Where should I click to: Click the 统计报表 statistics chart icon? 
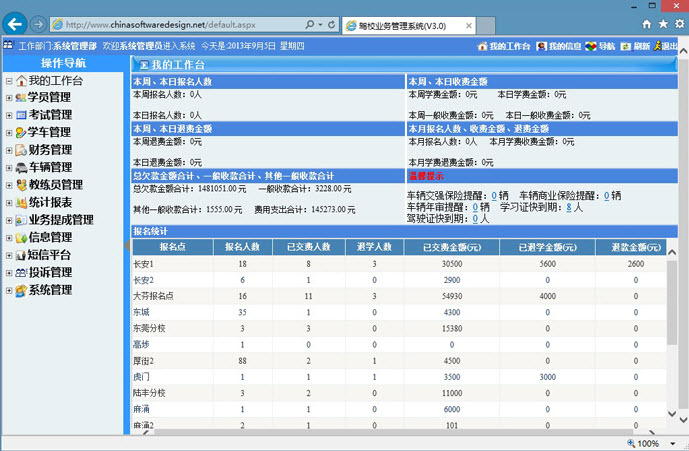tap(21, 203)
